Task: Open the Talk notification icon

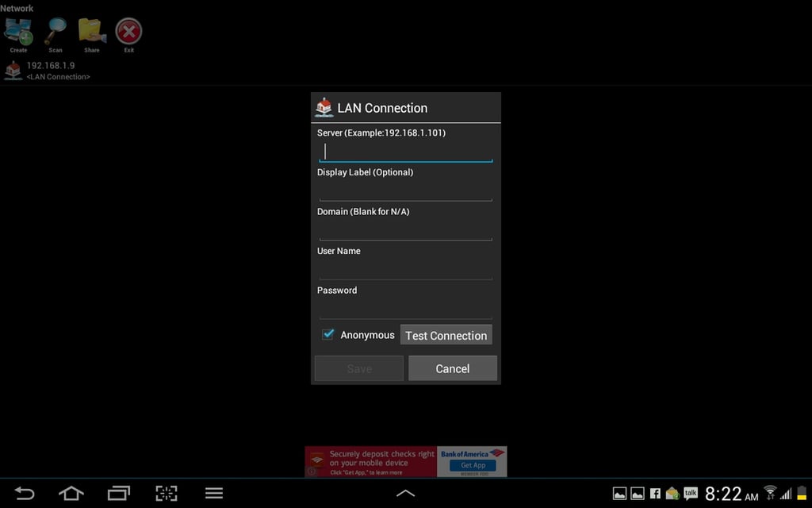Action: coord(691,493)
